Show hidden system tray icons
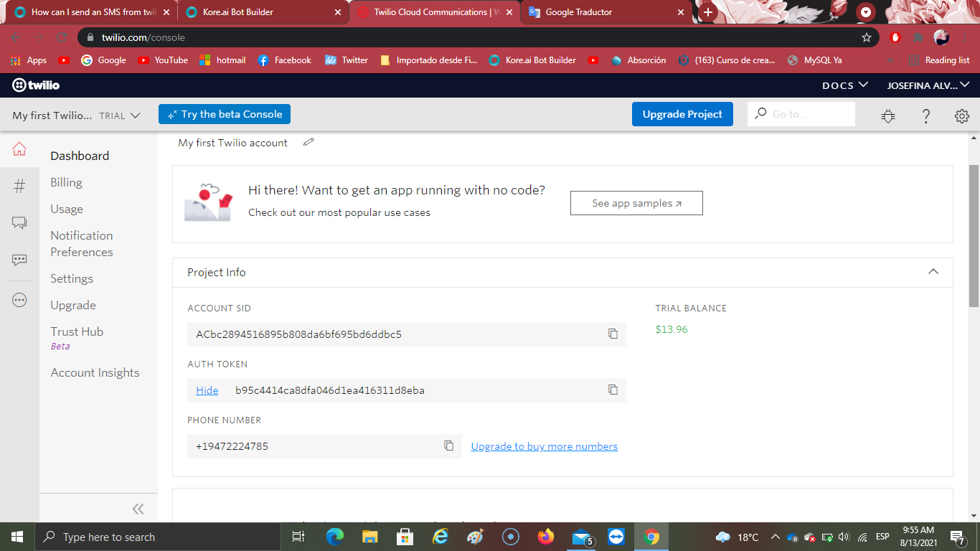 tap(776, 537)
